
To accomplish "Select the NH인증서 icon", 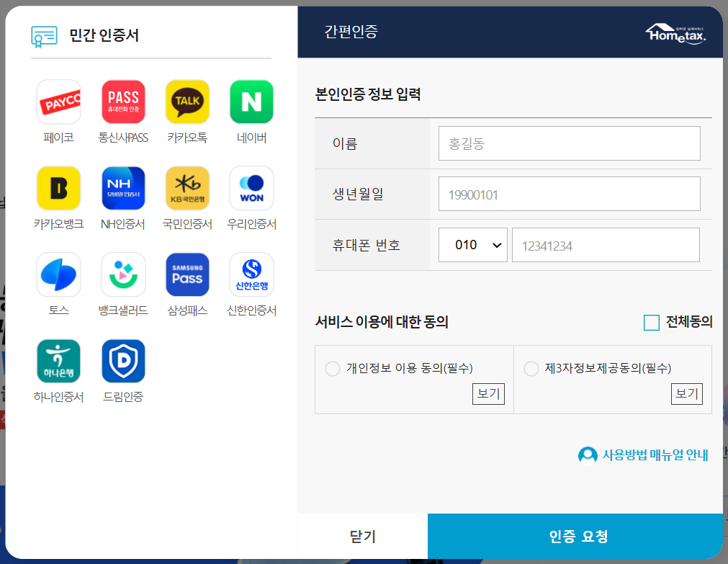I will pos(123,188).
